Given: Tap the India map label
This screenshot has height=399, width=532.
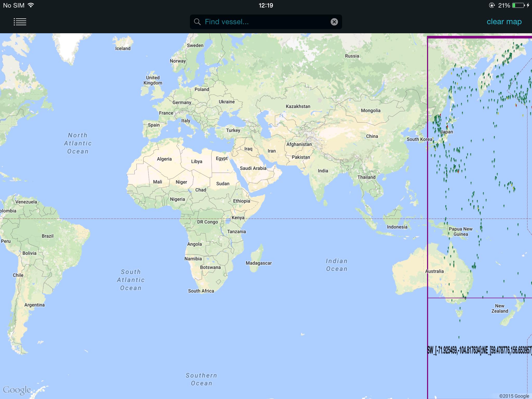Looking at the screenshot, I should 323,171.
